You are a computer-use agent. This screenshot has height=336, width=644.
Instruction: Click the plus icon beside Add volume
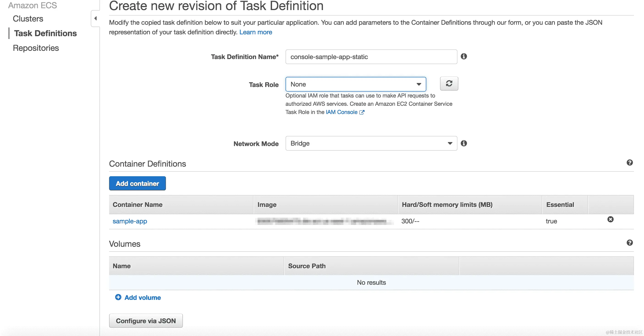click(118, 297)
